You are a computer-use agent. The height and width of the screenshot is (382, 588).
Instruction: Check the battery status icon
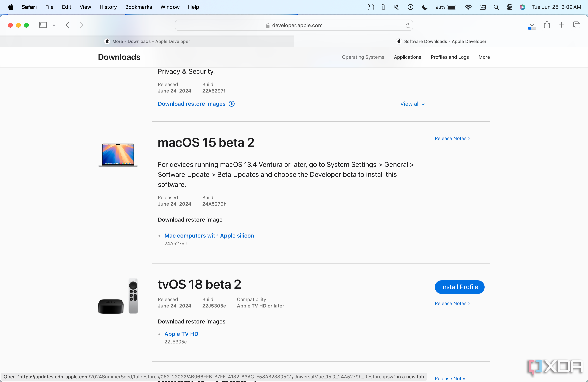tap(446, 7)
